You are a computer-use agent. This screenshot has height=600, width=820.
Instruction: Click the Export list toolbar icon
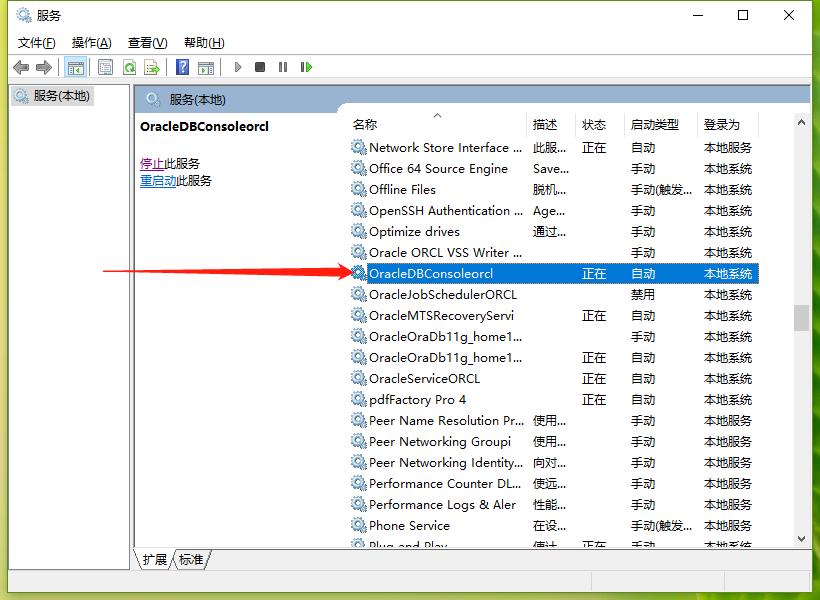tap(153, 66)
